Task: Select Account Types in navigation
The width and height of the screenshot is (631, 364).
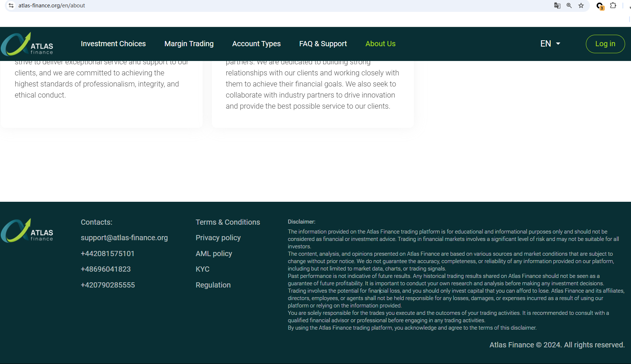Action: (x=256, y=44)
